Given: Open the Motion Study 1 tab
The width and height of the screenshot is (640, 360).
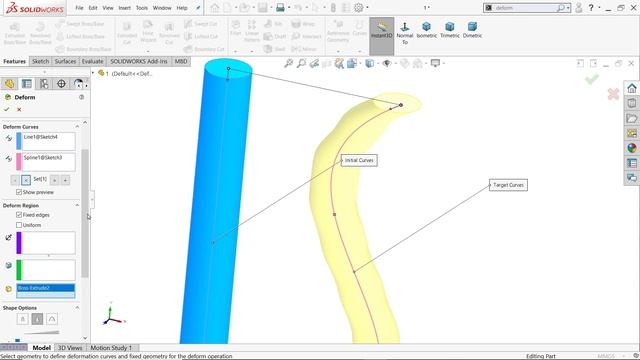Looking at the screenshot, I should (111, 348).
